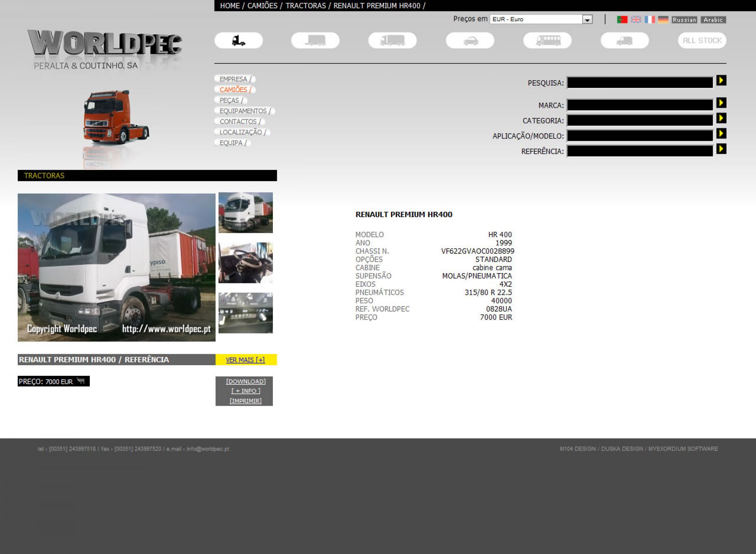Select the trailer category icon
Screen dimensions: 756x554
coord(315,41)
